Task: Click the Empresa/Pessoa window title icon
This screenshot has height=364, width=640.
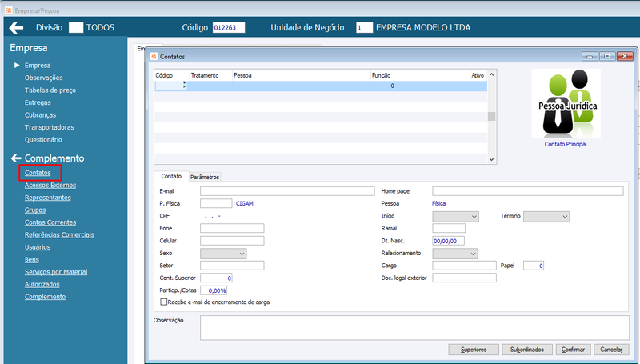Action: 9,10
